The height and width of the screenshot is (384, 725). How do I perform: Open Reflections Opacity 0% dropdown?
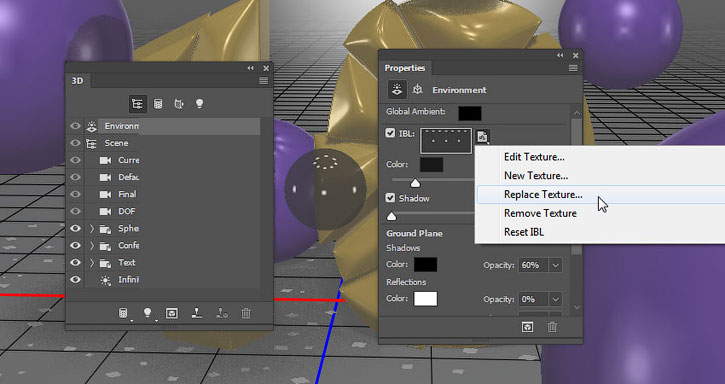pos(555,299)
